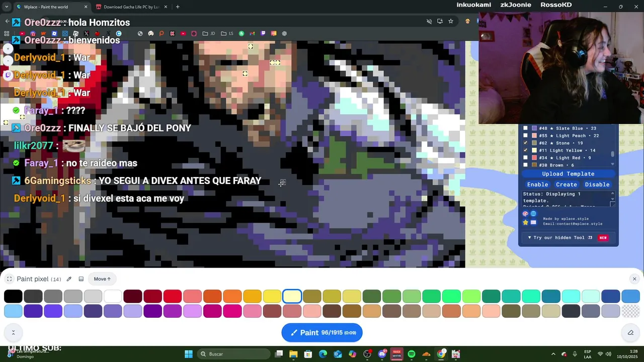Open the ChatGPT bookmark icon
This screenshot has width=644, height=362.
point(284,34)
